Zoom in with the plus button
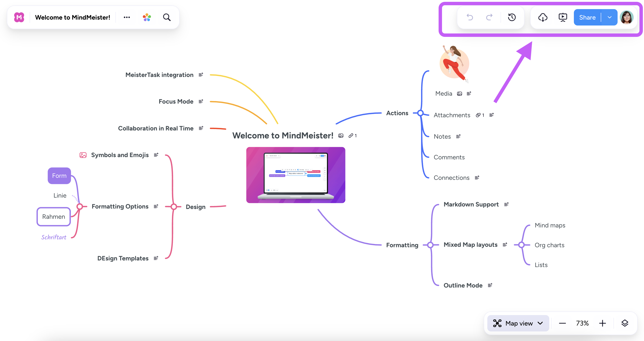644x341 pixels. (603, 323)
